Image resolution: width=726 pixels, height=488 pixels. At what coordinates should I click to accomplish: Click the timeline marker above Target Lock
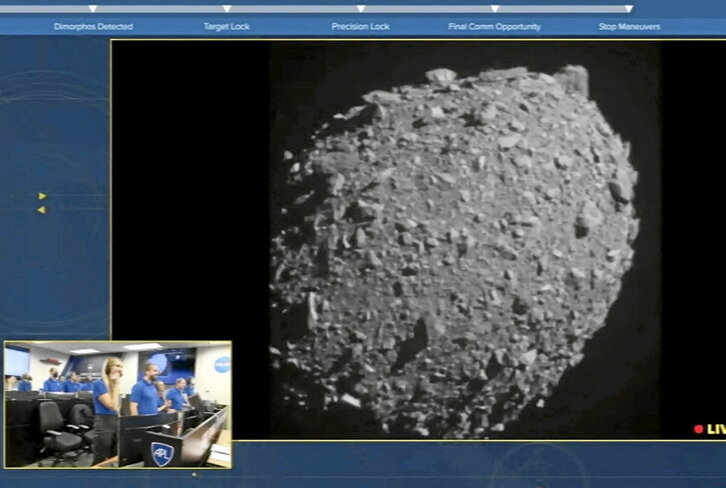(x=226, y=9)
